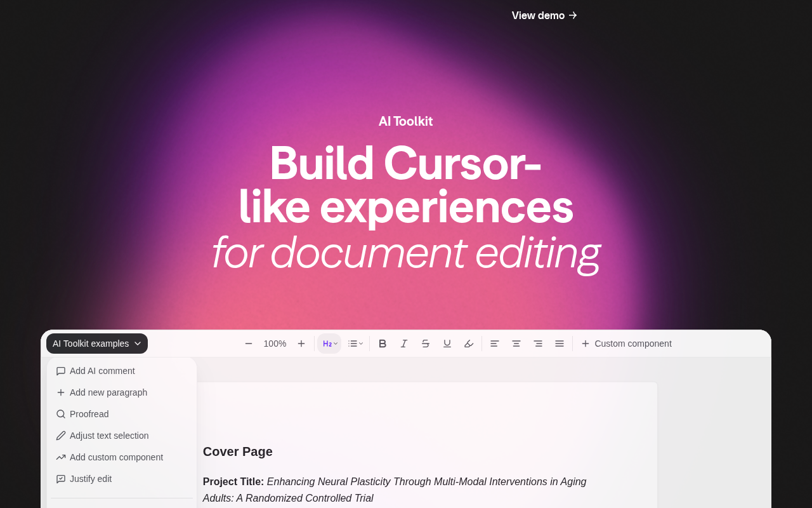The height and width of the screenshot is (508, 812).
Task: Increase zoom with the plus icon
Action: [x=301, y=344]
